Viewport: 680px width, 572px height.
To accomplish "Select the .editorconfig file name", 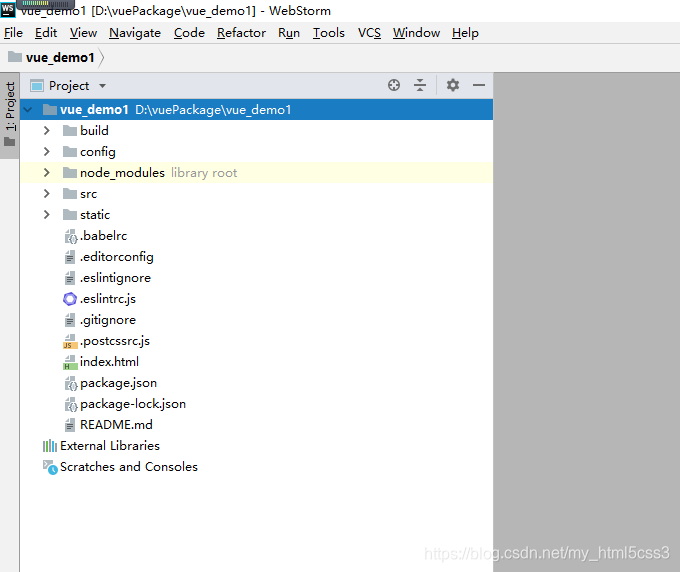I will [117, 257].
